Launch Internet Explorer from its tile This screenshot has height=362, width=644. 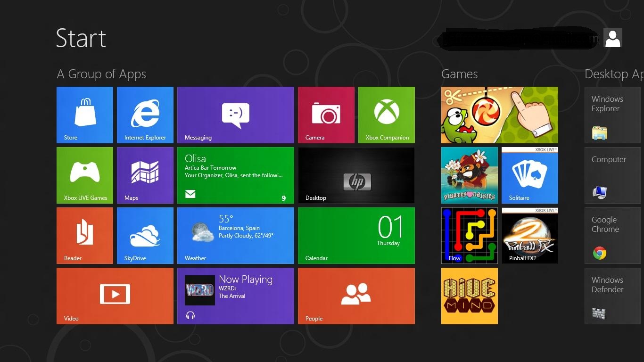[145, 115]
